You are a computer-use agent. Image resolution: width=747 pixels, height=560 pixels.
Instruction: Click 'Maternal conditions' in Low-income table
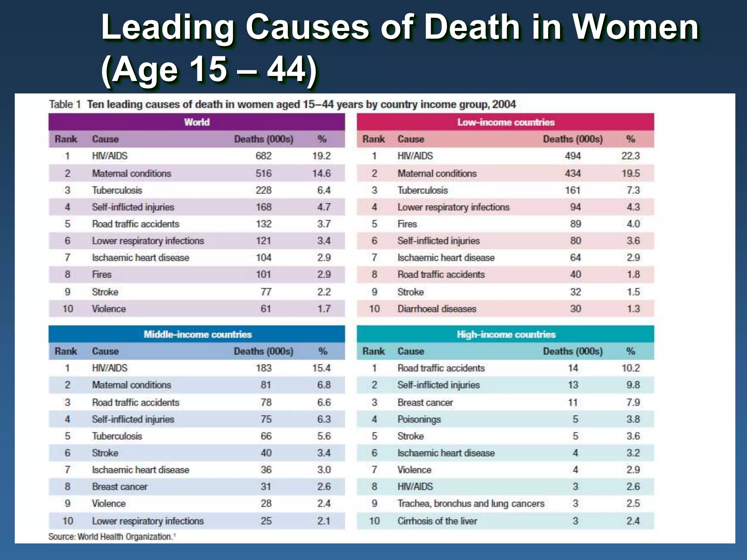pos(437,174)
